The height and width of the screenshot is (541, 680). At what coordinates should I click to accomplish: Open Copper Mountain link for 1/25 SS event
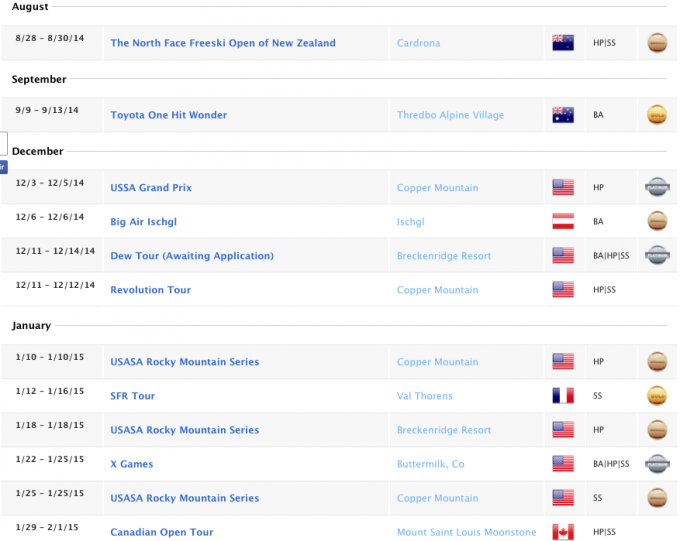click(437, 498)
